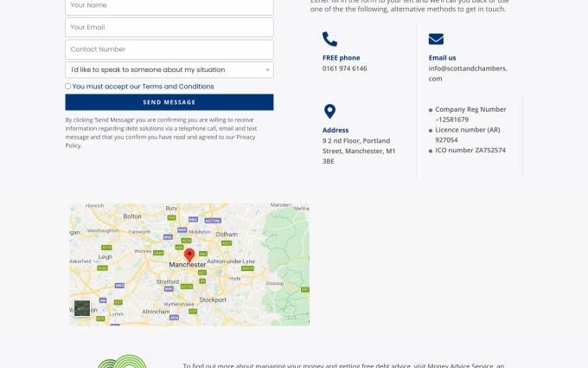588x368 pixels.
Task: Click Stockport on the map
Action: pyautogui.click(x=212, y=300)
